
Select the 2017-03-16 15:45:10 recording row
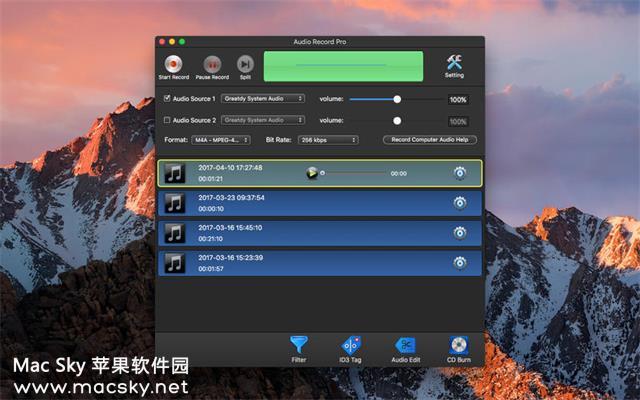point(320,233)
